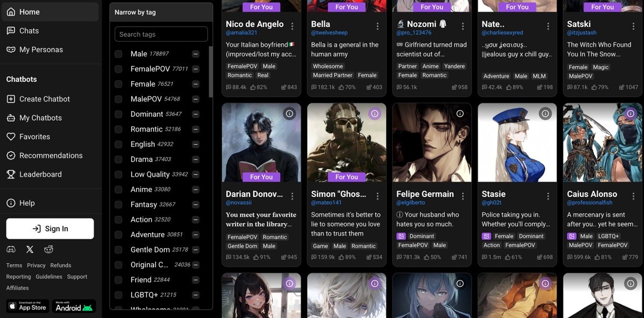The width and height of the screenshot is (644, 318).
Task: Tick the Dominant tag checkbox
Action: [x=118, y=114]
